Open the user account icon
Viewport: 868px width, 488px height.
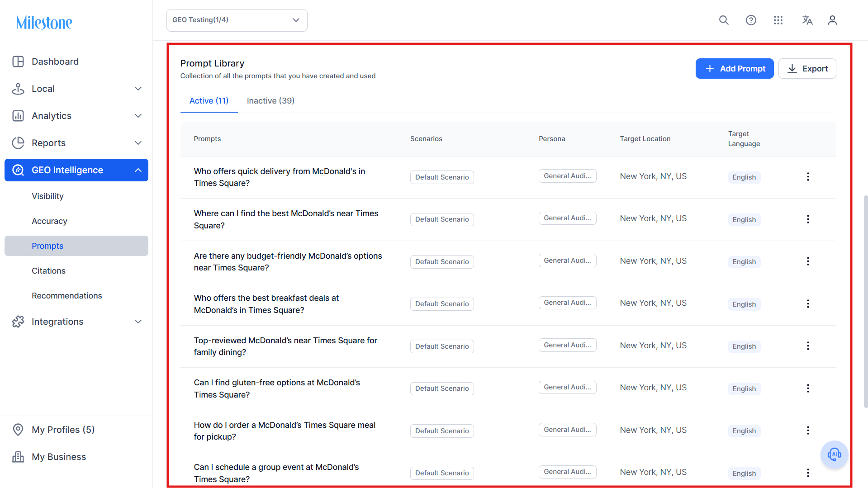tap(832, 20)
